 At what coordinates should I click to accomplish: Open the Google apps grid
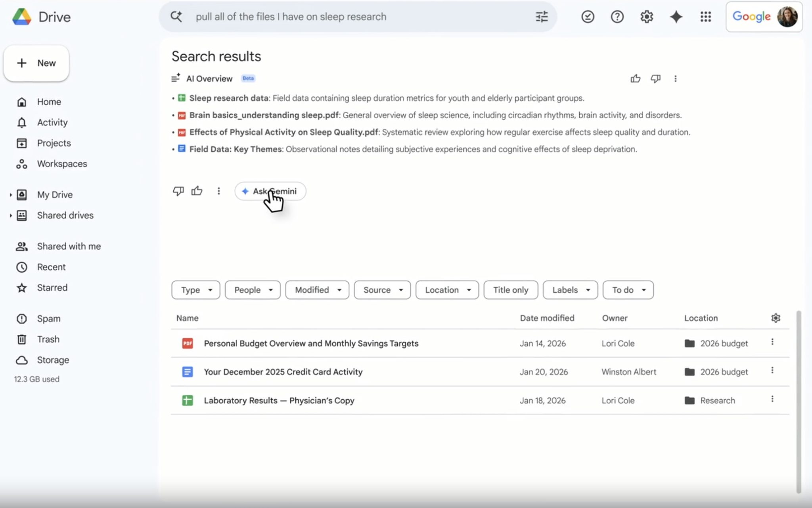pyautogui.click(x=705, y=17)
